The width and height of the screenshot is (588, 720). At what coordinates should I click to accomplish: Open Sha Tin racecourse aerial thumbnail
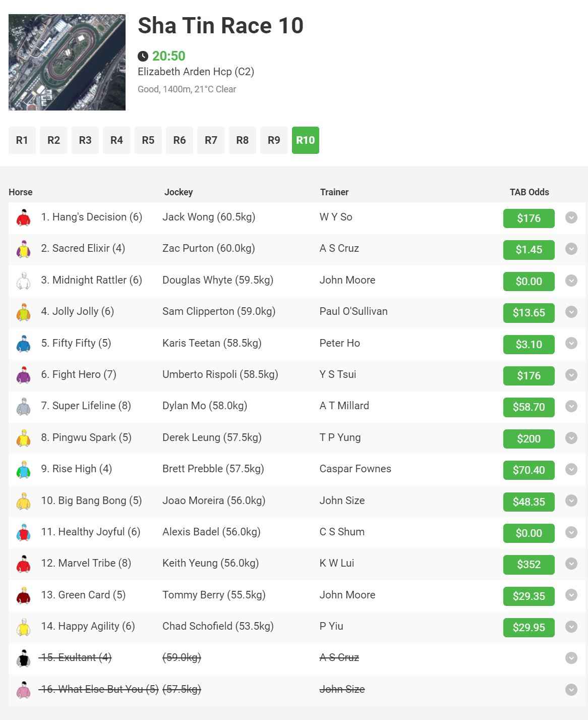tap(67, 62)
